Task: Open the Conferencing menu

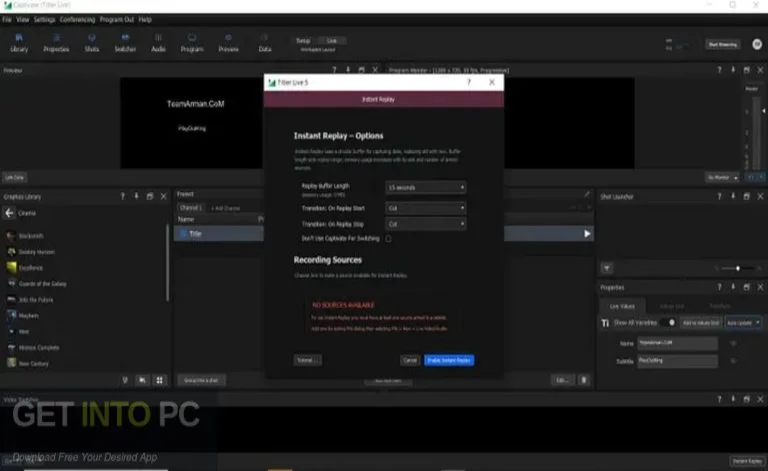Action: (77, 20)
